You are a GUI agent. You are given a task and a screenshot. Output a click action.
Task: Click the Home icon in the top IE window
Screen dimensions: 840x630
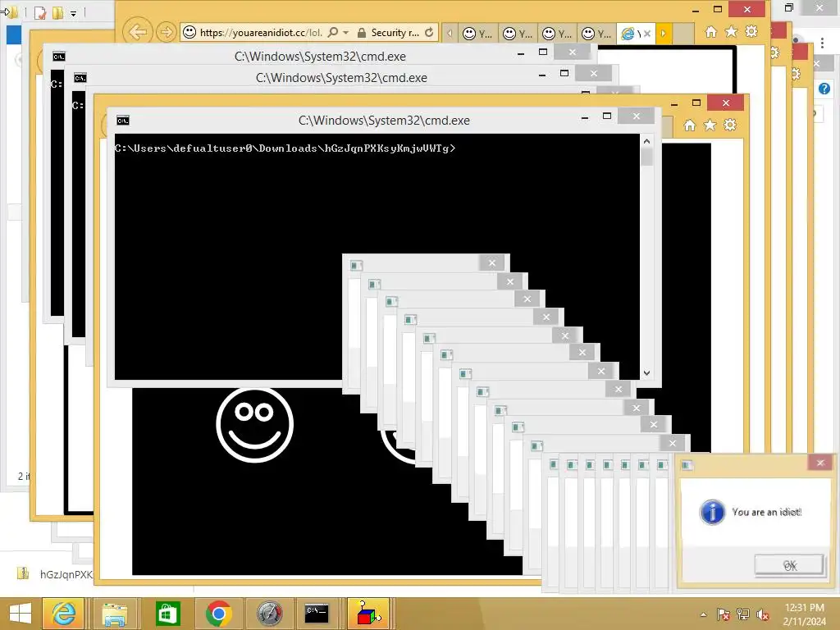point(711,32)
